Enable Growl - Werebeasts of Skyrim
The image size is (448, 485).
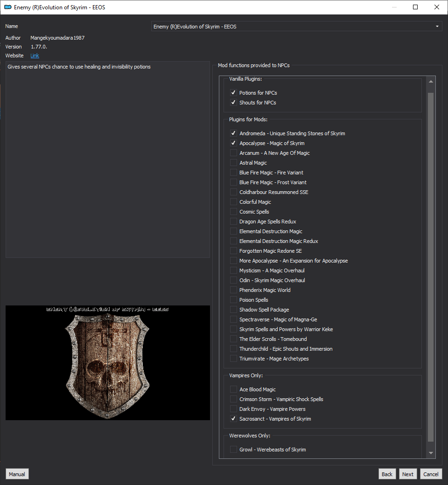point(233,450)
